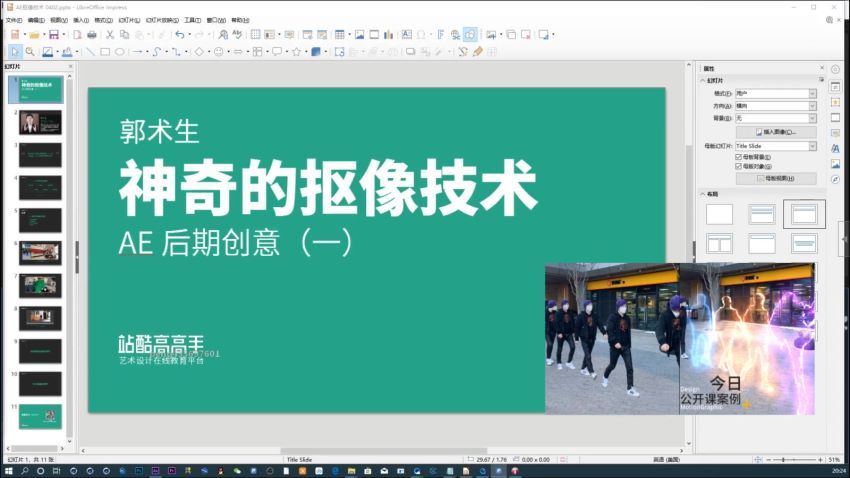Open the Navigator sidebar compass icon
This screenshot has height=478, width=850.
pos(835,179)
